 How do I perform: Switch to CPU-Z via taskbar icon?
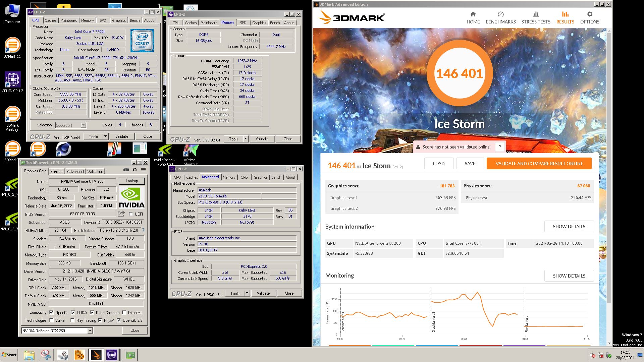(112, 355)
